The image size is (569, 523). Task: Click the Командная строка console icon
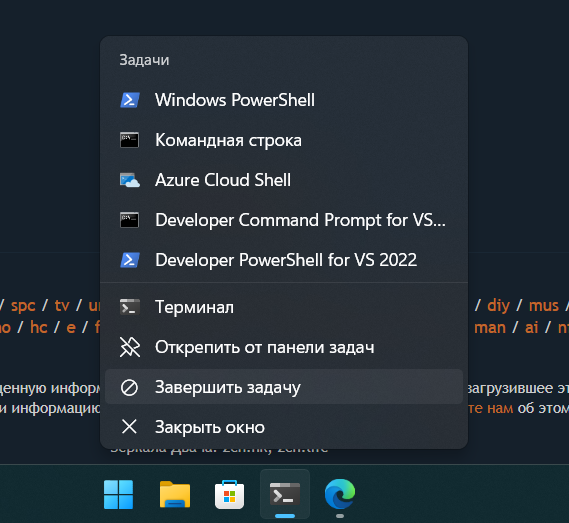click(130, 140)
